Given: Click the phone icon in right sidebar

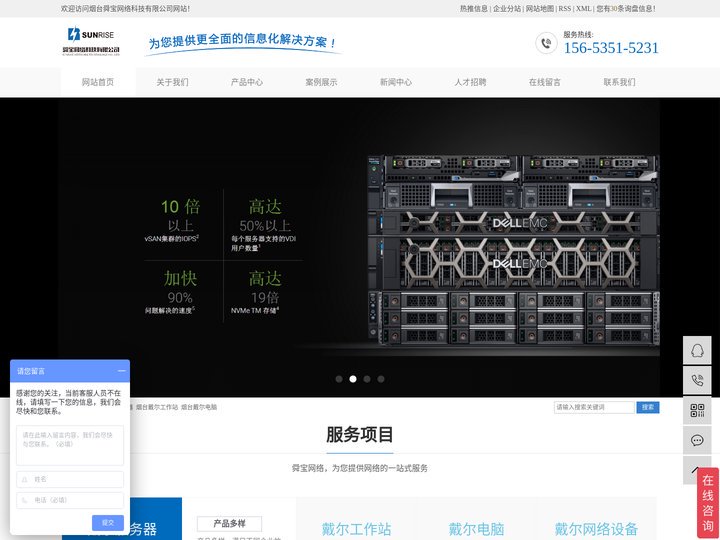Looking at the screenshot, I should (697, 380).
